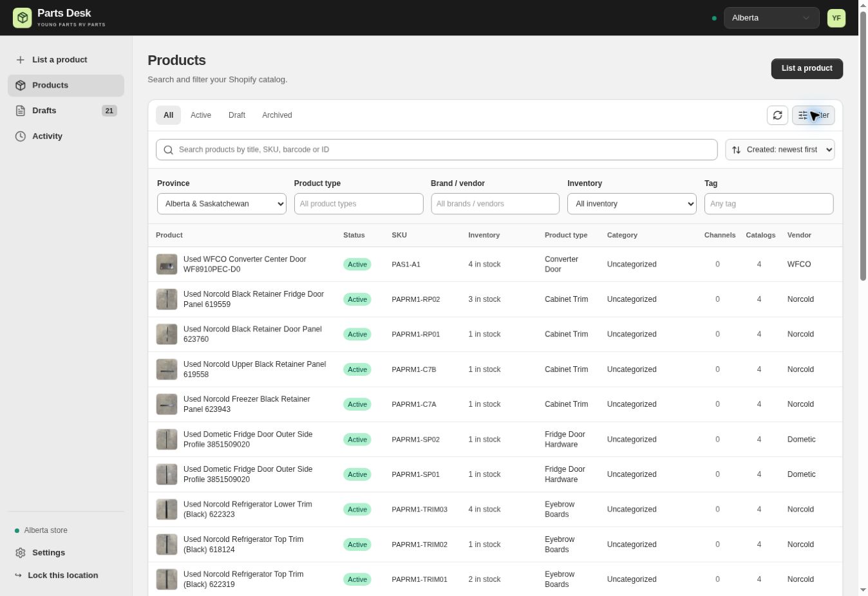Open the Created: newest first sort dropdown

780,150
